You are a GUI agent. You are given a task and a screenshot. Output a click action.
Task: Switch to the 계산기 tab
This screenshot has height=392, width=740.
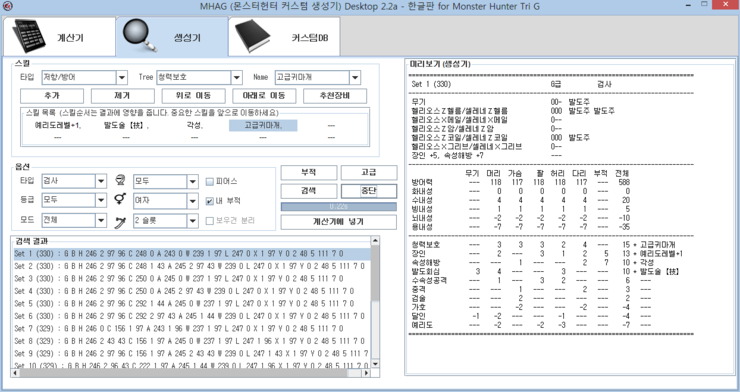tap(59, 37)
